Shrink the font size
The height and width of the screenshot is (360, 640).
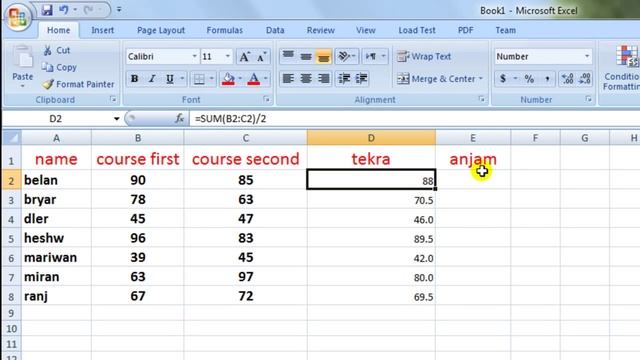pyautogui.click(x=262, y=57)
